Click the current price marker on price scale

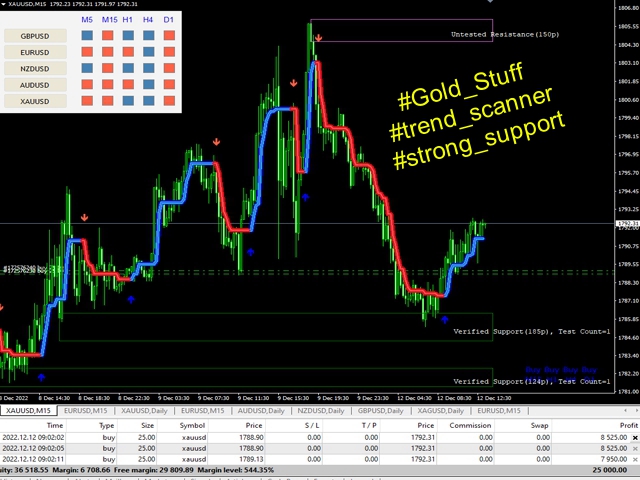point(627,223)
